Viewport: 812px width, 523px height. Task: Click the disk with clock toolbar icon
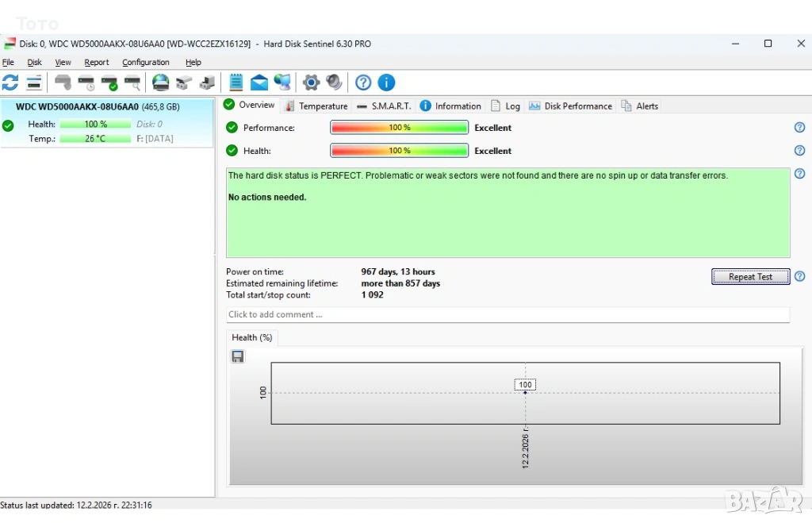pyautogui.click(x=86, y=83)
